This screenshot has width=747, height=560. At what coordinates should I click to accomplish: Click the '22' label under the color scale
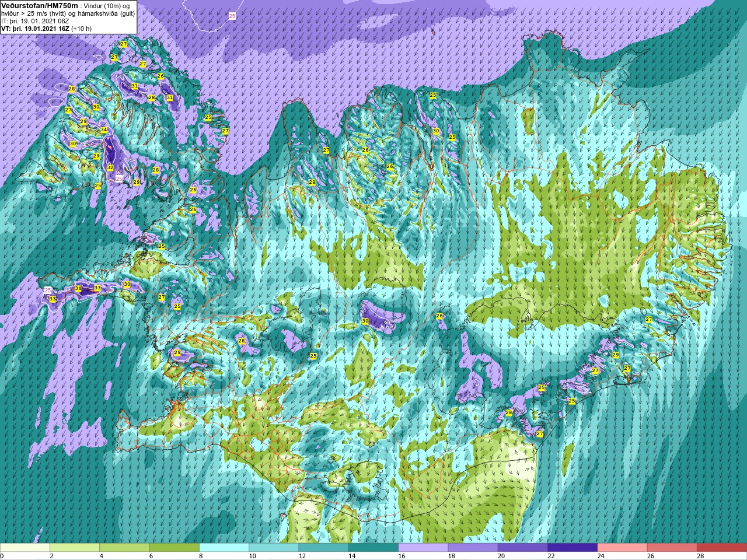pos(551,556)
